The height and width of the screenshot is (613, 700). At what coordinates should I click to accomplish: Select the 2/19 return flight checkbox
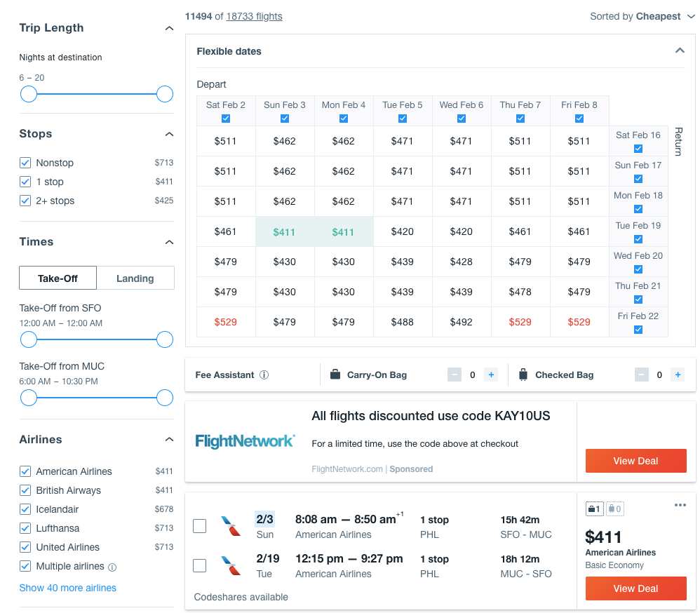point(200,565)
